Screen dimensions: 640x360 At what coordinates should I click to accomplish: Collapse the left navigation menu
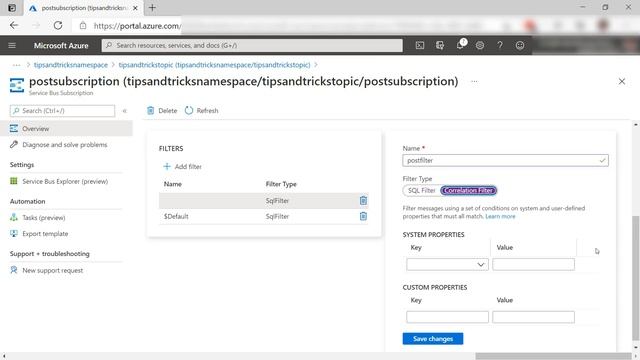(x=124, y=111)
